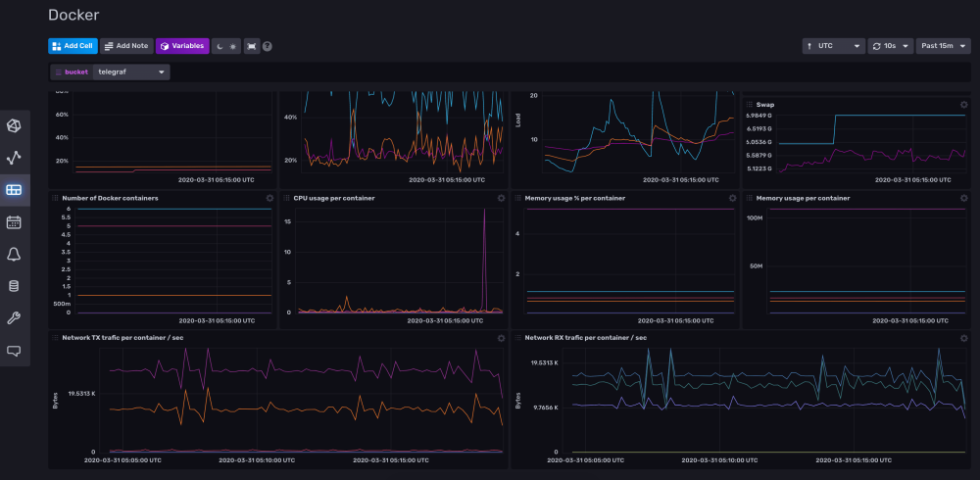Expand the 10s auto-refresh dropdown
The image size is (980, 480).
pos(890,46)
